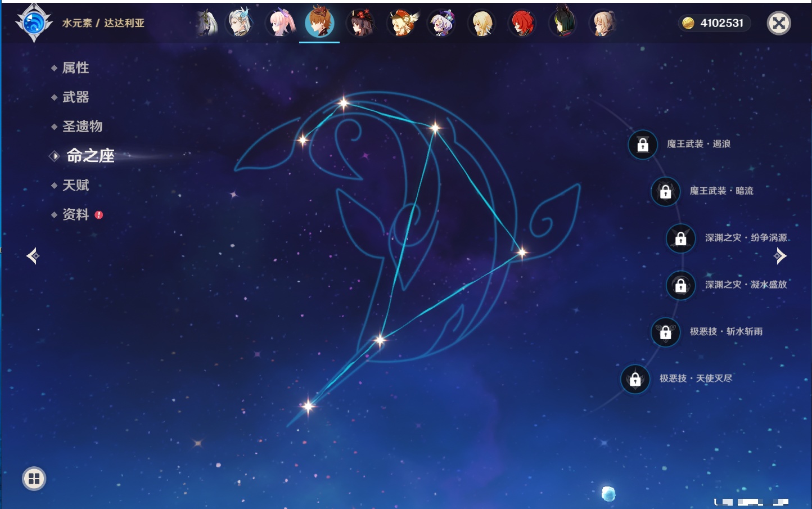Click the Mora coin balance display
This screenshot has width=812, height=509.
[x=715, y=23]
